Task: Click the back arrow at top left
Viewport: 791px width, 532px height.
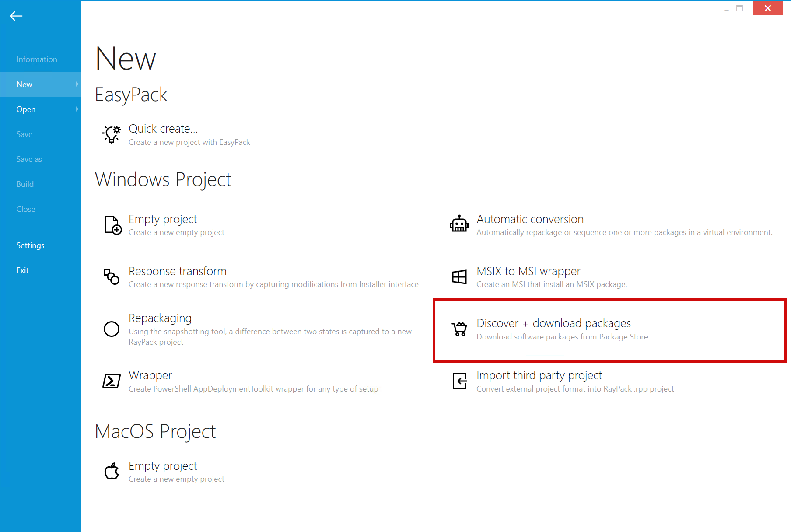Action: pyautogui.click(x=16, y=16)
